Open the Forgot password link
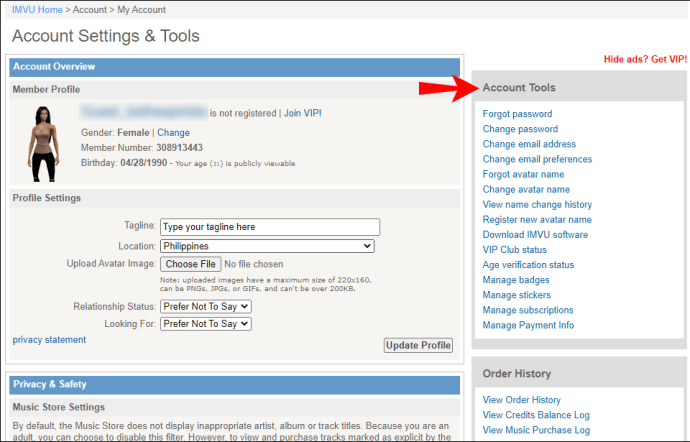This screenshot has width=690, height=442. 518,114
